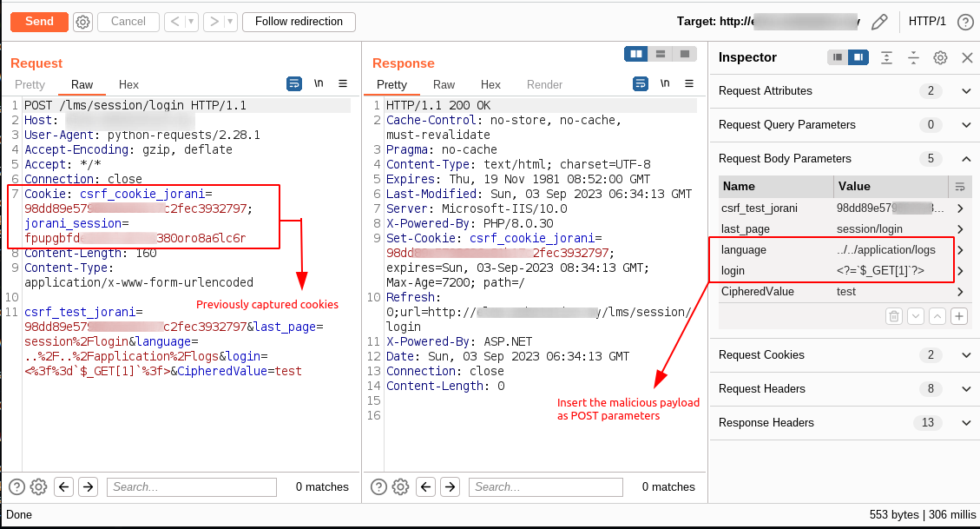The height and width of the screenshot is (529, 980).
Task: Open request search settings gear
Action: coord(39,486)
